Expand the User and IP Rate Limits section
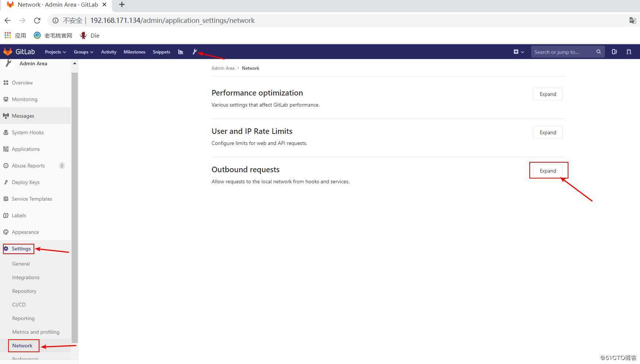Image resolution: width=640 pixels, height=364 pixels. tap(548, 132)
